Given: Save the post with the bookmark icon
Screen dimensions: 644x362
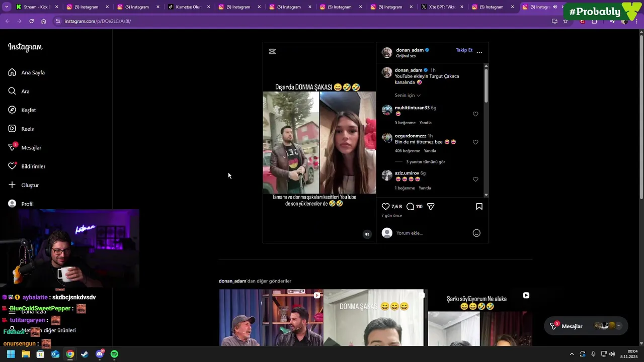Looking at the screenshot, I should (479, 207).
